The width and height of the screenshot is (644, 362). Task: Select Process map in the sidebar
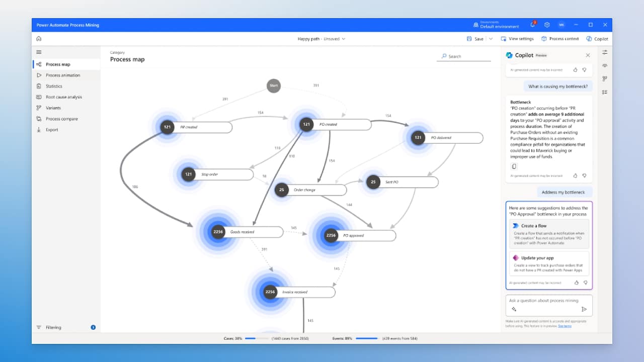pos(66,64)
